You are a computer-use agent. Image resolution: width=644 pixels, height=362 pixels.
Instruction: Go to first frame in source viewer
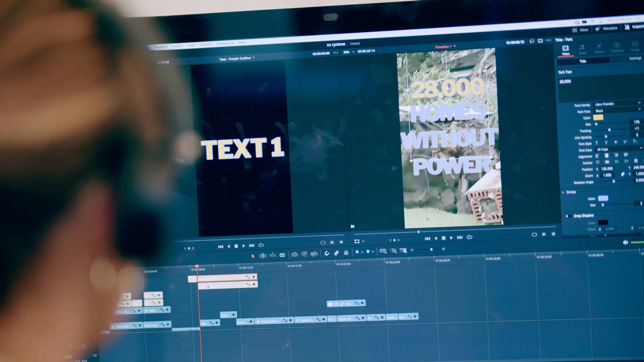pyautogui.click(x=220, y=247)
